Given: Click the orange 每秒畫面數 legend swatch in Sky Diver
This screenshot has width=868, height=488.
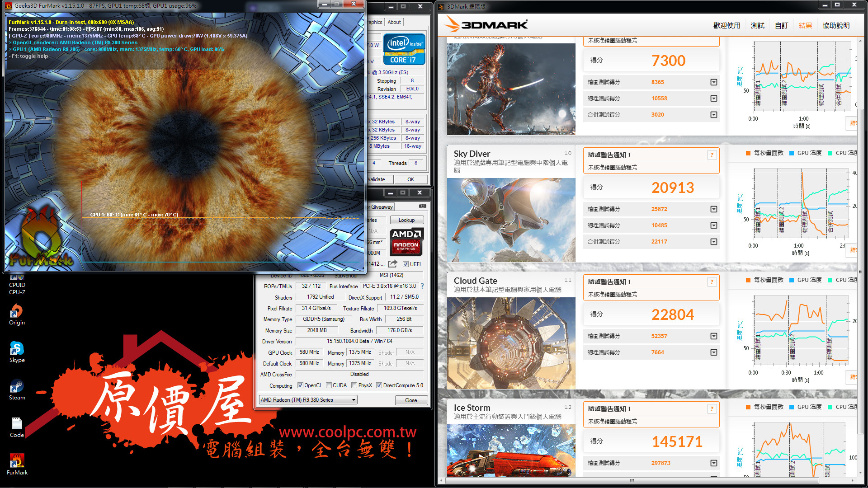Looking at the screenshot, I should pyautogui.click(x=748, y=153).
